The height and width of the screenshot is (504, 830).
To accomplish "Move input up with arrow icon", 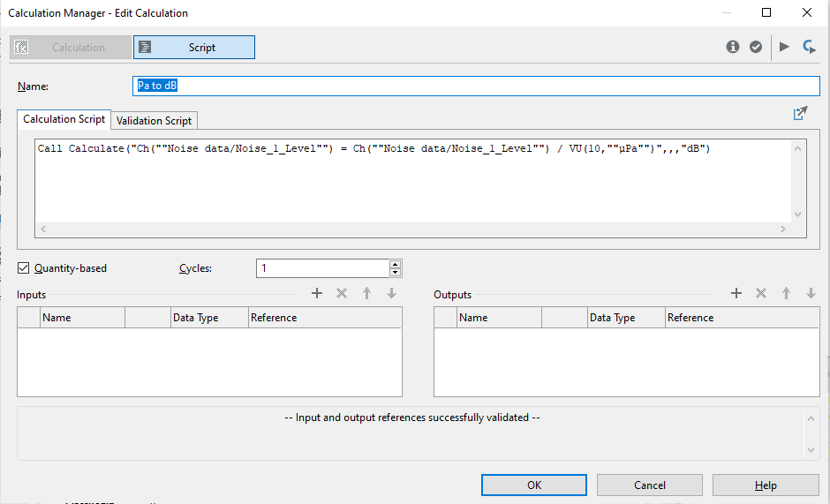I will point(366,294).
